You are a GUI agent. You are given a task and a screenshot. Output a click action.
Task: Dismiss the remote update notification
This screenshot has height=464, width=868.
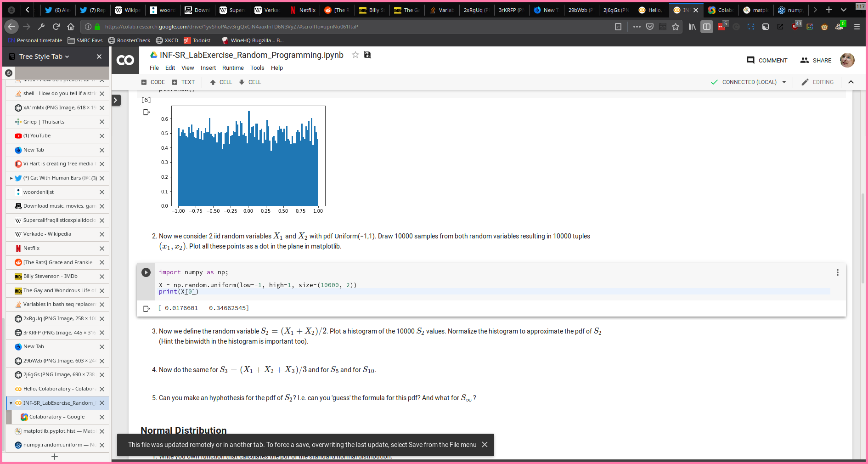coord(485,445)
